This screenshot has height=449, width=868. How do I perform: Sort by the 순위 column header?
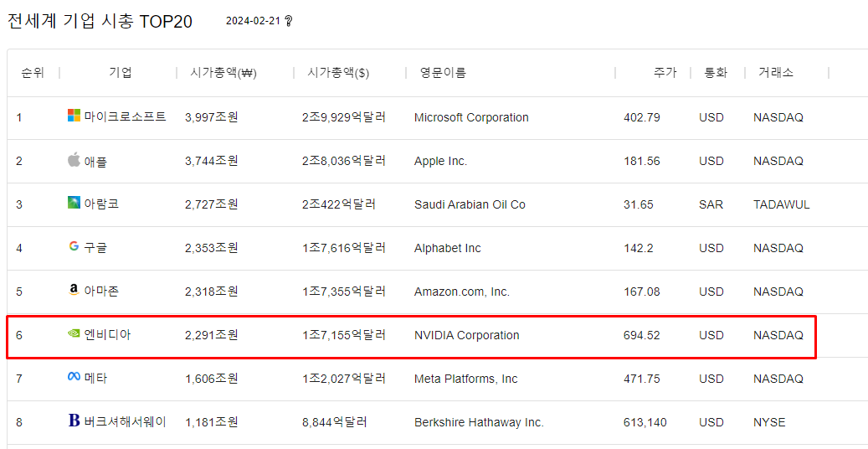point(33,73)
